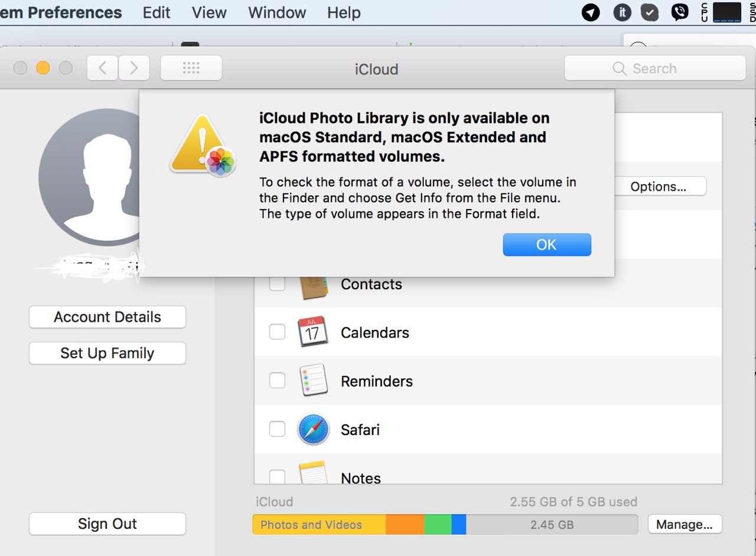This screenshot has width=756, height=556.
Task: Toggle the Safari checkbox
Action: coord(277,429)
